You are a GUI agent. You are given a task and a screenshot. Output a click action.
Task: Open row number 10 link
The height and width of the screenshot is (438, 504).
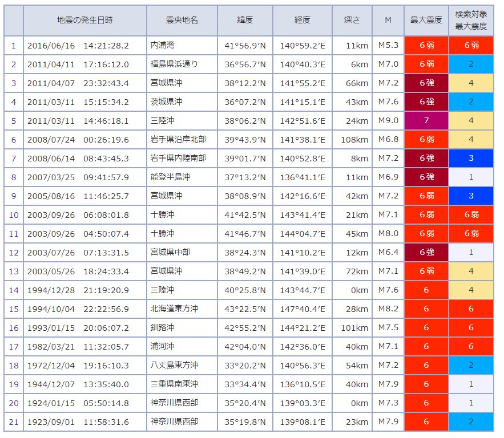(14, 215)
